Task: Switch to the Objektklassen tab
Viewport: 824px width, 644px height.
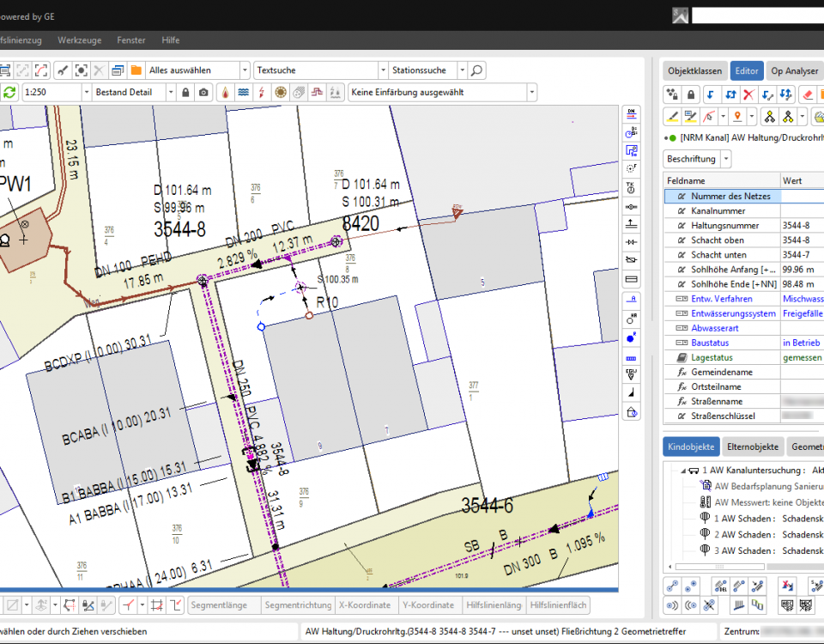Action: pos(694,71)
